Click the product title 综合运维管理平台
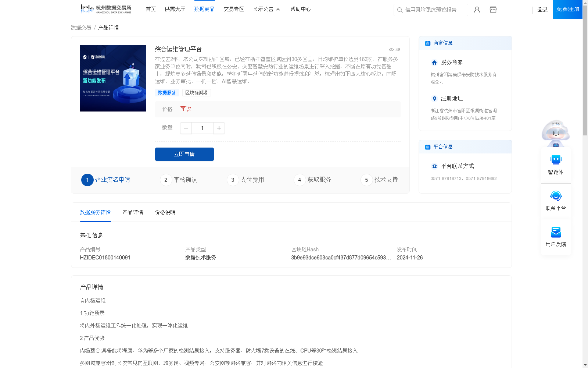 (x=178, y=49)
